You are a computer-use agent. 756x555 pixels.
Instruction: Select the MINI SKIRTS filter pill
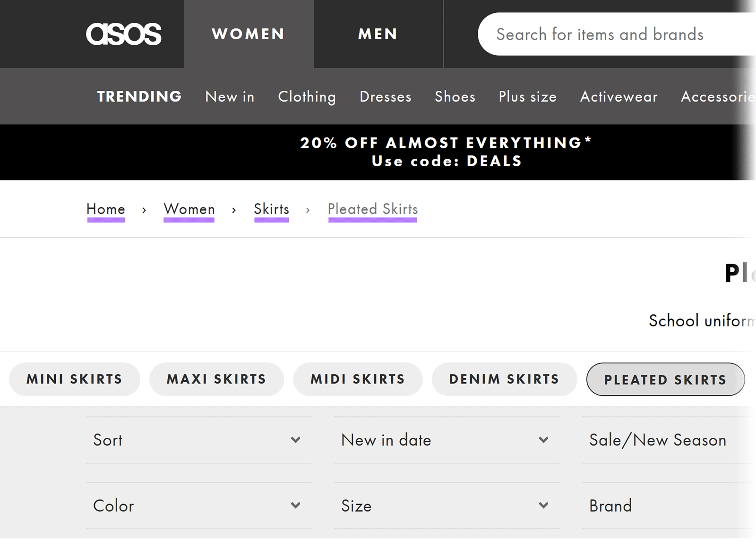point(74,379)
